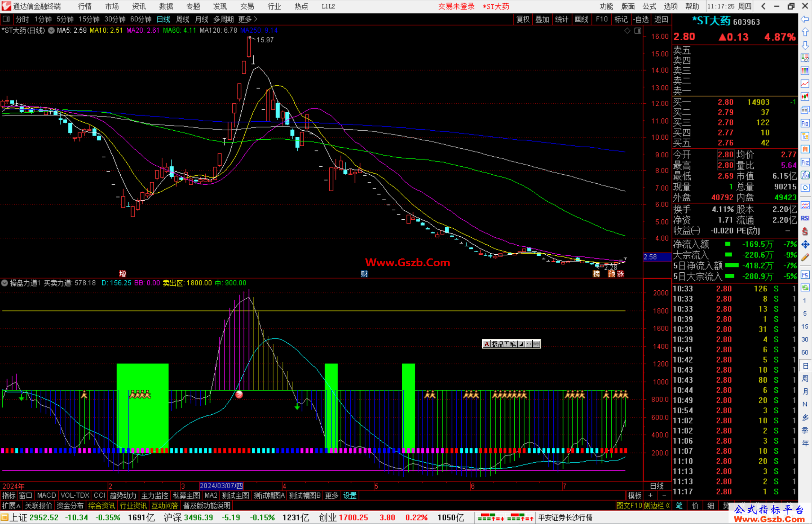Click the chart panel layout icon at top right
The height and width of the screenshot is (524, 812).
tap(638, 31)
